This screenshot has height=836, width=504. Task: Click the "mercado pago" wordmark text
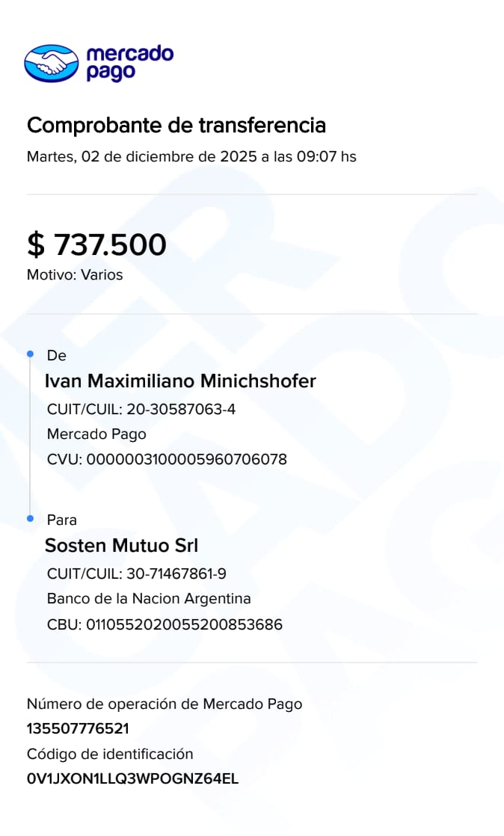click(x=129, y=63)
